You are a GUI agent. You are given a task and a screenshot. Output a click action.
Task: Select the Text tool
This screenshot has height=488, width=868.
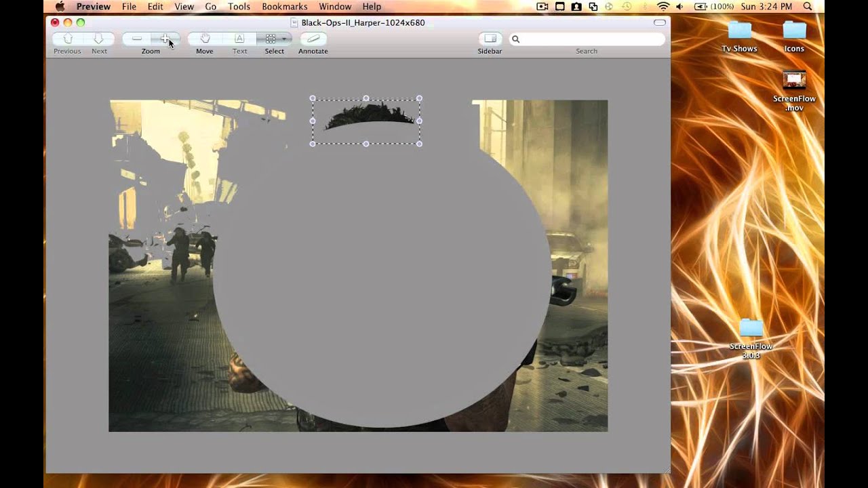pyautogui.click(x=239, y=39)
